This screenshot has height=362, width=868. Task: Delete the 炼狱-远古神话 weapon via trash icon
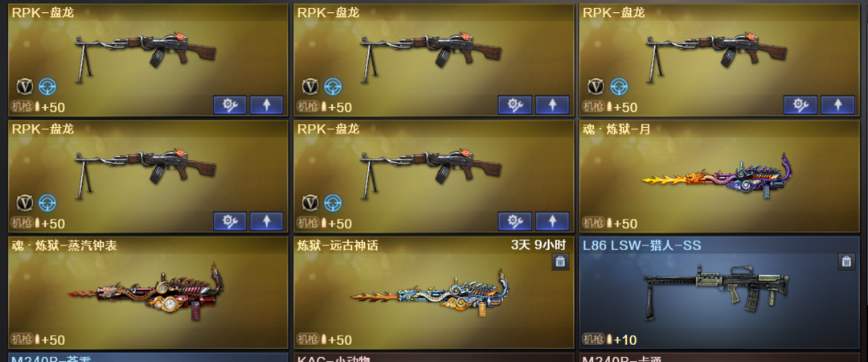560,261
